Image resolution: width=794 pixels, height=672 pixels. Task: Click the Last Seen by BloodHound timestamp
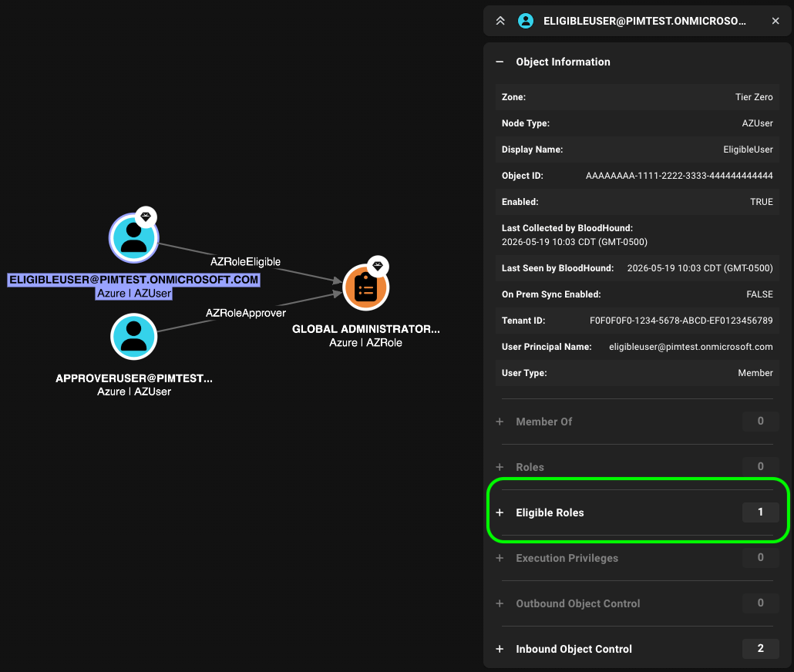click(x=700, y=268)
